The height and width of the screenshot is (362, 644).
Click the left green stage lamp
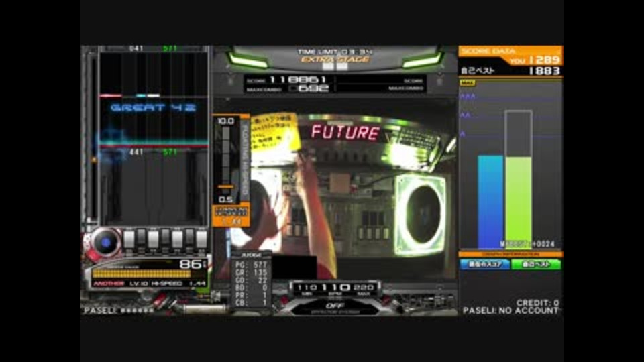[249, 61]
